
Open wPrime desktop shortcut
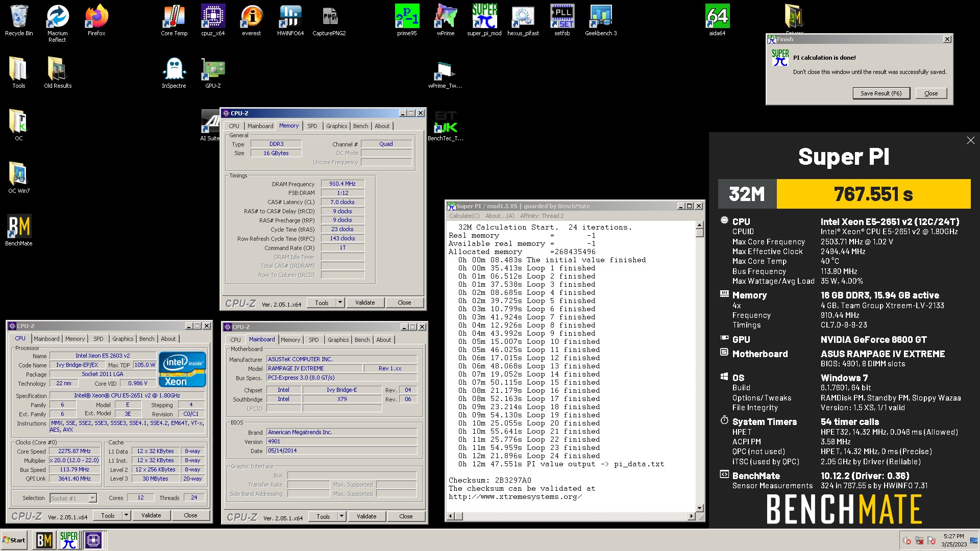[446, 20]
